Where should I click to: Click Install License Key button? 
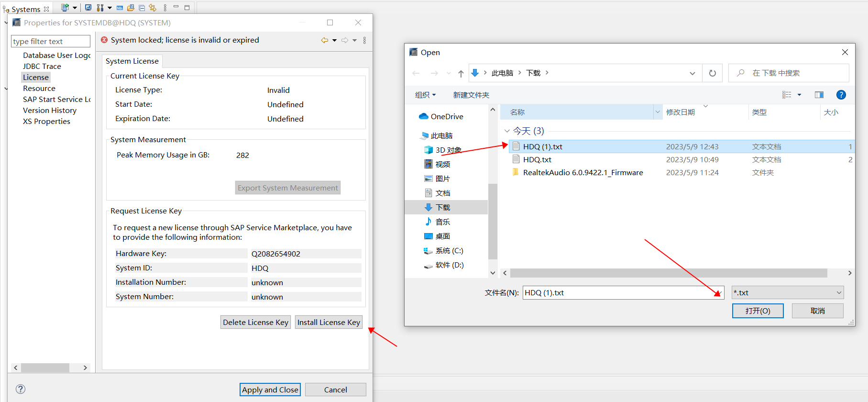(329, 322)
